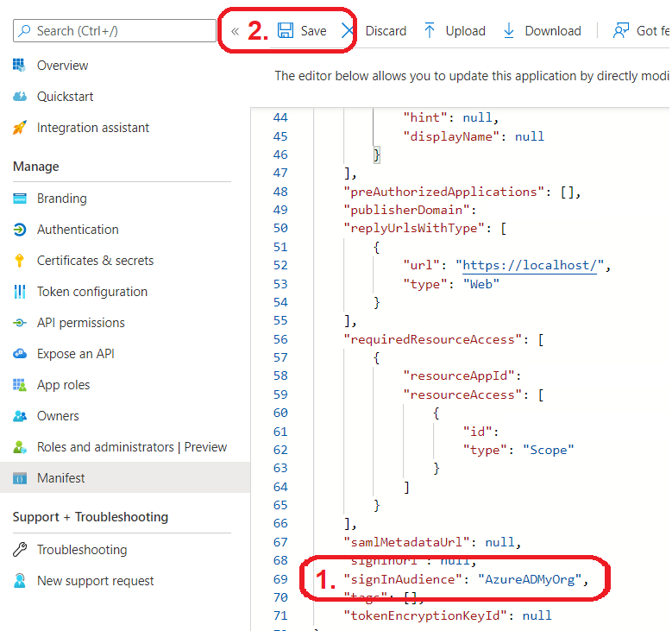Open Roles and administrators Preview
The height and width of the screenshot is (631, 672).
[x=131, y=447]
